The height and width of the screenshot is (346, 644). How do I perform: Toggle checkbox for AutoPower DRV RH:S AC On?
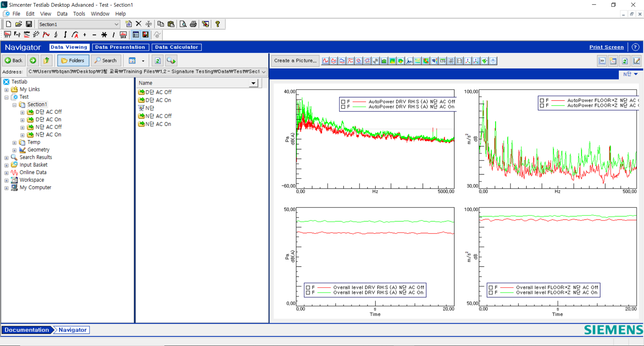343,107
